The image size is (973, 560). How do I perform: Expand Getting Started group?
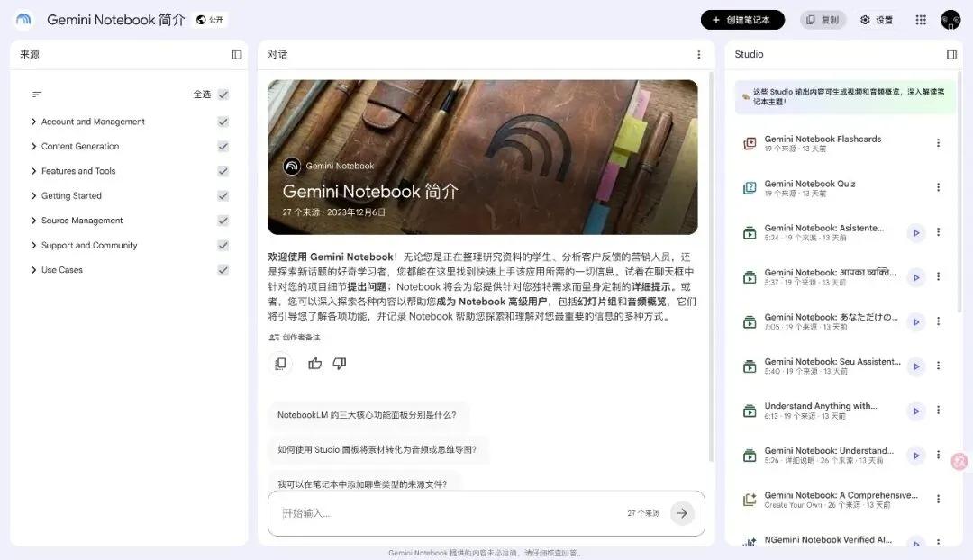(x=33, y=196)
